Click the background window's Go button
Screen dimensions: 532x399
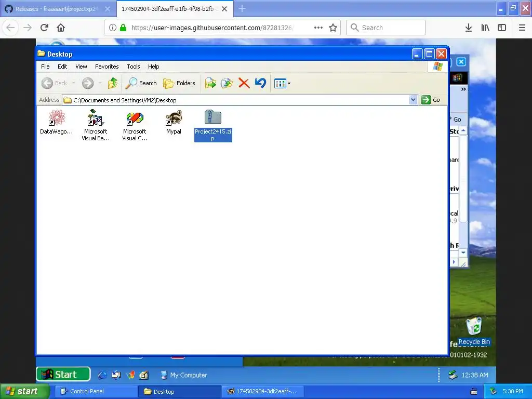click(456, 119)
